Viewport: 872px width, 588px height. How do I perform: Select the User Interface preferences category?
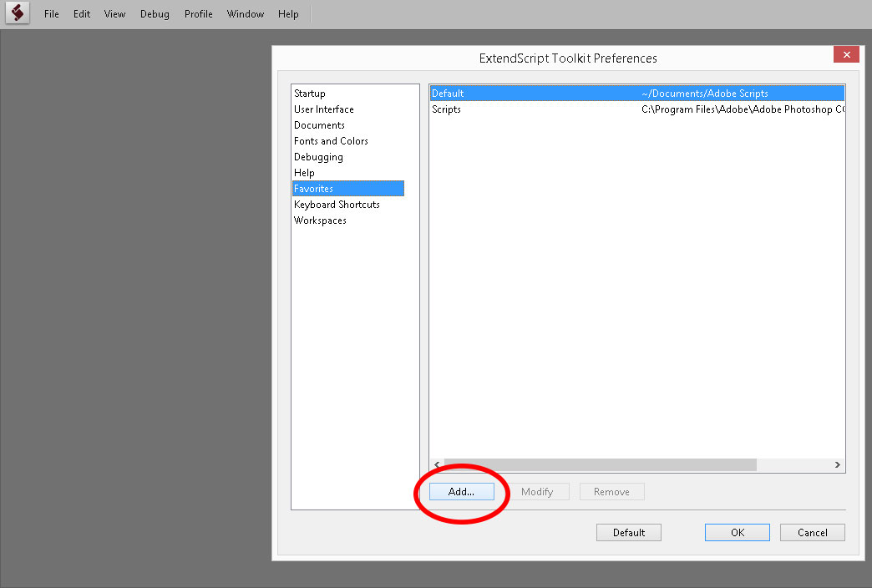[323, 109]
